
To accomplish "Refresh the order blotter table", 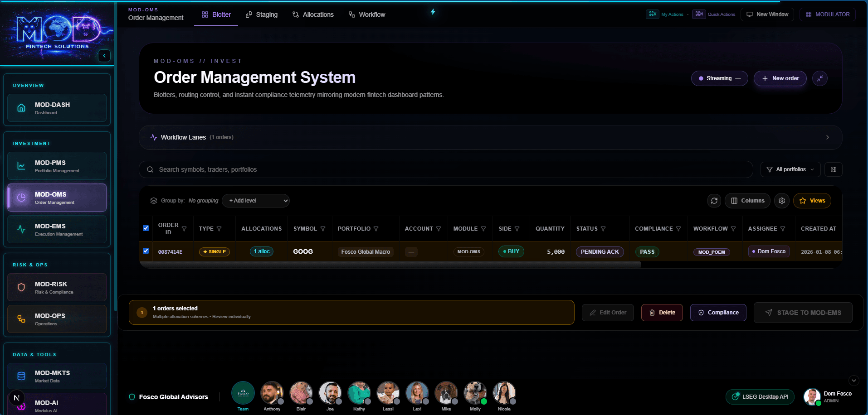I will coord(714,200).
